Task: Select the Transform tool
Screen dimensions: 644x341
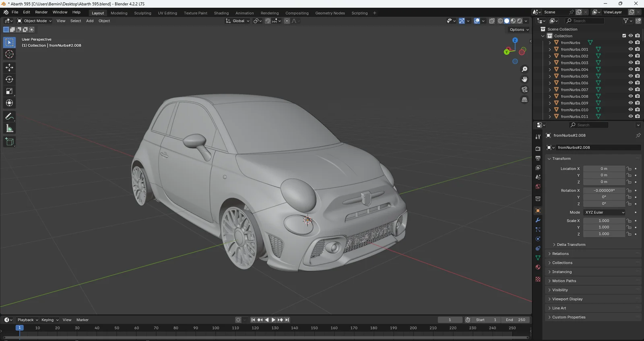Action: click(x=9, y=103)
